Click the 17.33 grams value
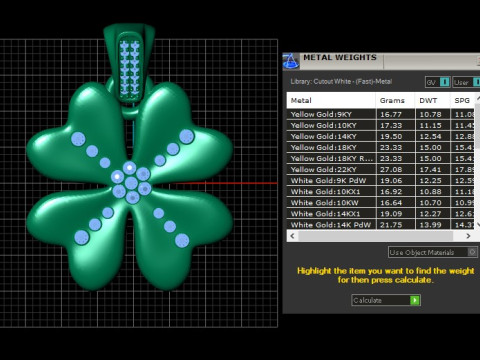Viewport: 480px width, 360px height. [391, 125]
